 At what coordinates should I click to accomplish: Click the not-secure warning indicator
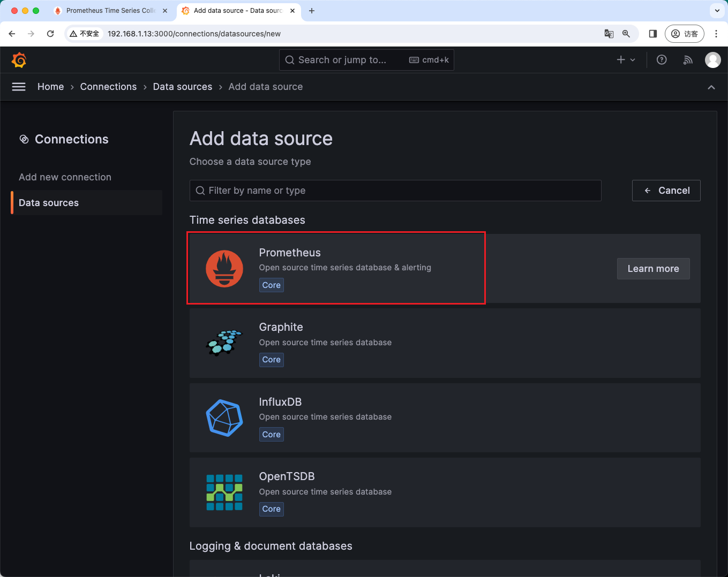85,34
